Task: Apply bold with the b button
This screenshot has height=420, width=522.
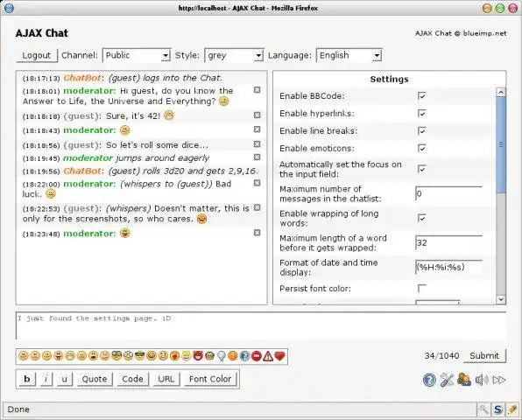Action: click(27, 379)
